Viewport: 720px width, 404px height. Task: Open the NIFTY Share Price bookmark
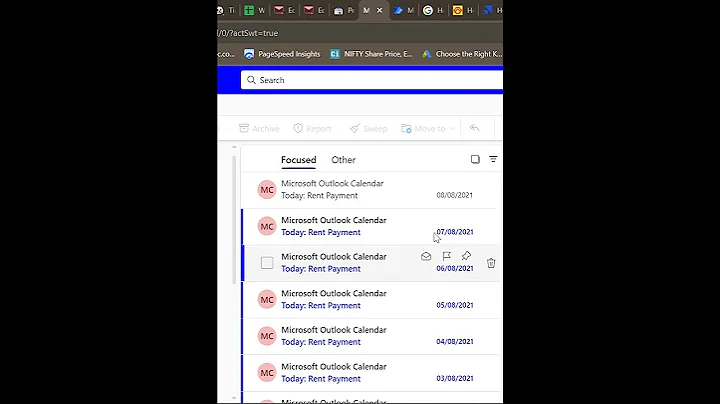point(371,54)
